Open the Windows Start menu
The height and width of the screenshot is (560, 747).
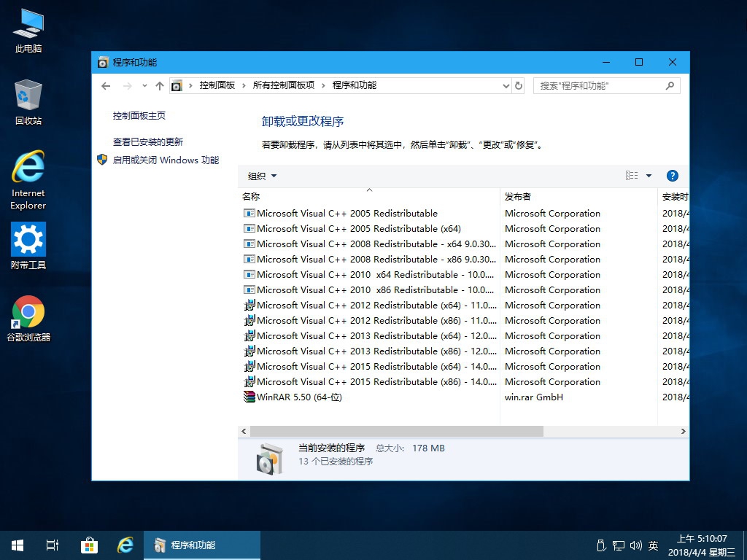click(18, 545)
